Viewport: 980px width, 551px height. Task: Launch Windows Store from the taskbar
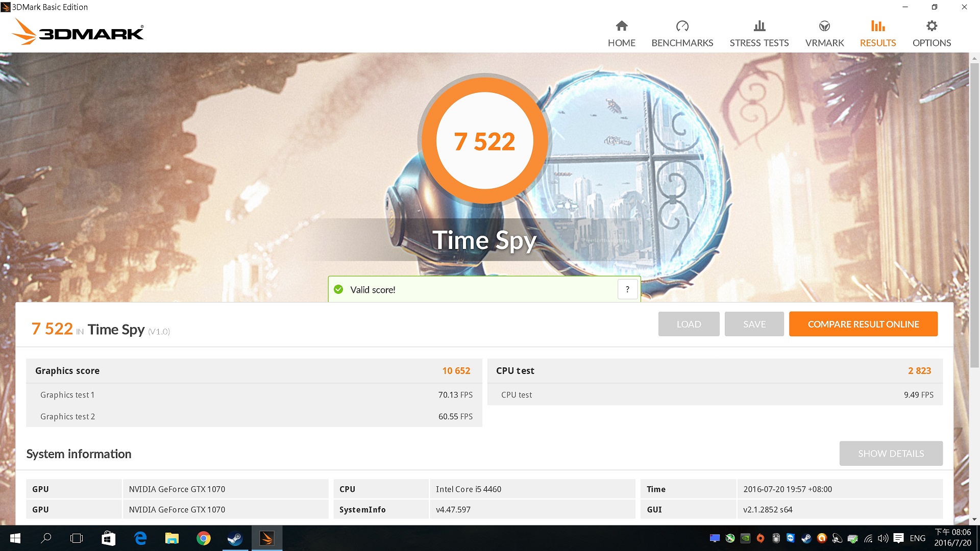pyautogui.click(x=108, y=538)
